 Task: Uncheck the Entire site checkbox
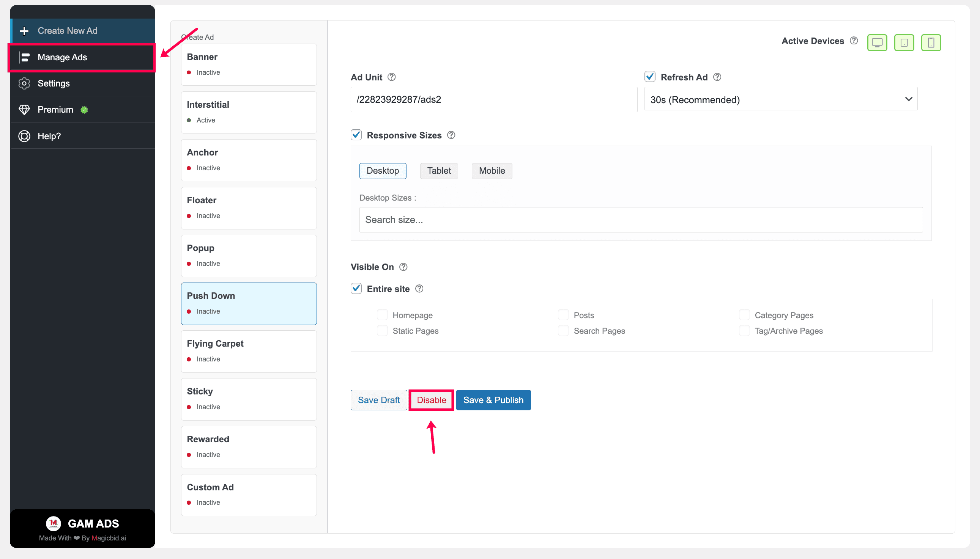coord(356,288)
